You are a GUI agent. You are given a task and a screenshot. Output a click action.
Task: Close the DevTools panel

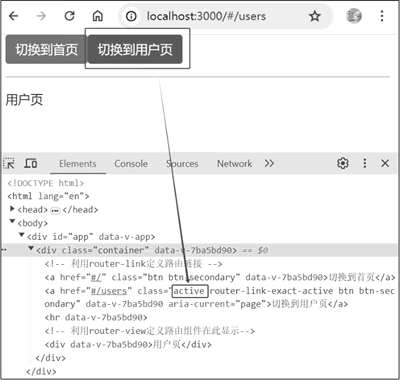coord(385,163)
